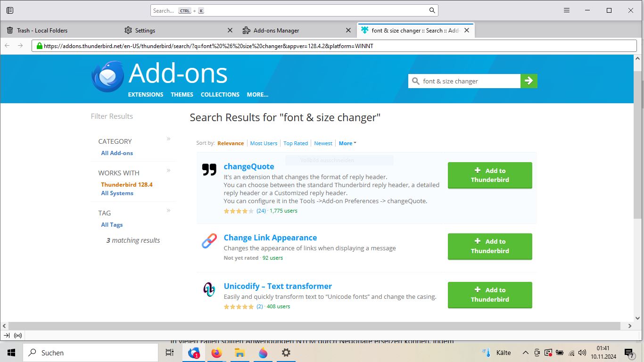Expand the CATEGORY filter section chevron
Image resolution: width=644 pixels, height=362 pixels.
click(x=168, y=139)
